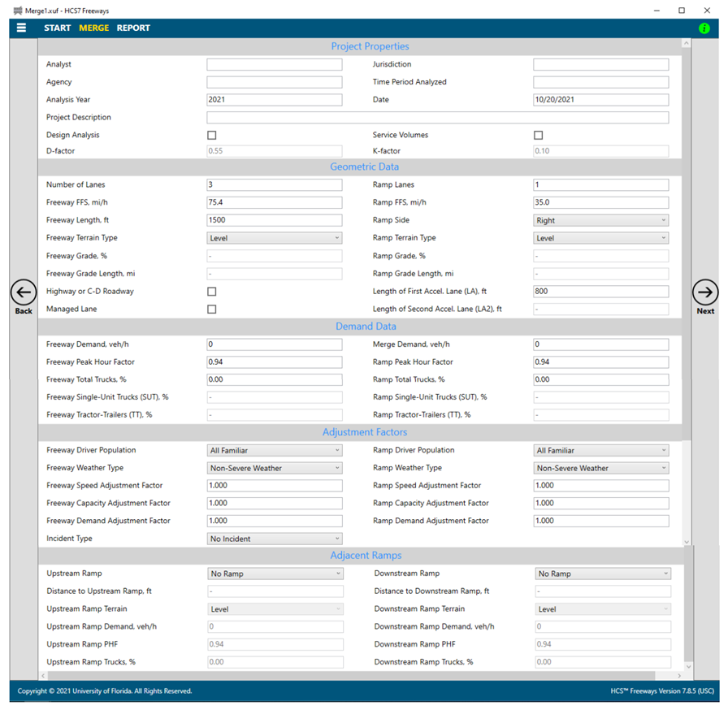Open the Freeway Weather Type dropdown

coord(275,468)
